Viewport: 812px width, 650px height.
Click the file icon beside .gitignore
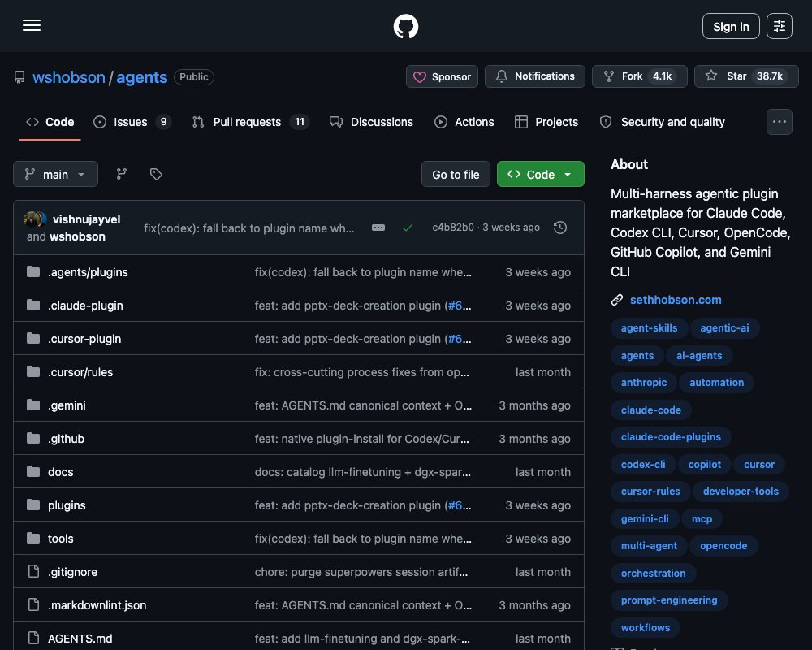[x=33, y=572]
